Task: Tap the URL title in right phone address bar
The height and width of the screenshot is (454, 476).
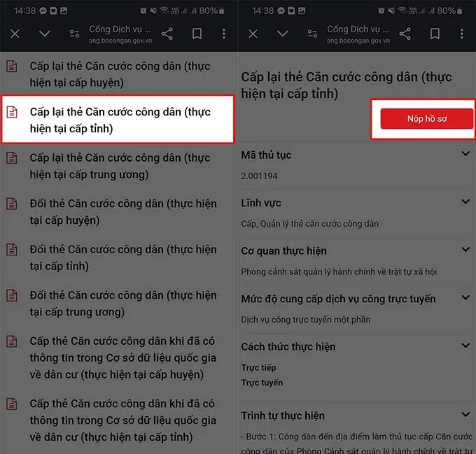Action: click(358, 29)
